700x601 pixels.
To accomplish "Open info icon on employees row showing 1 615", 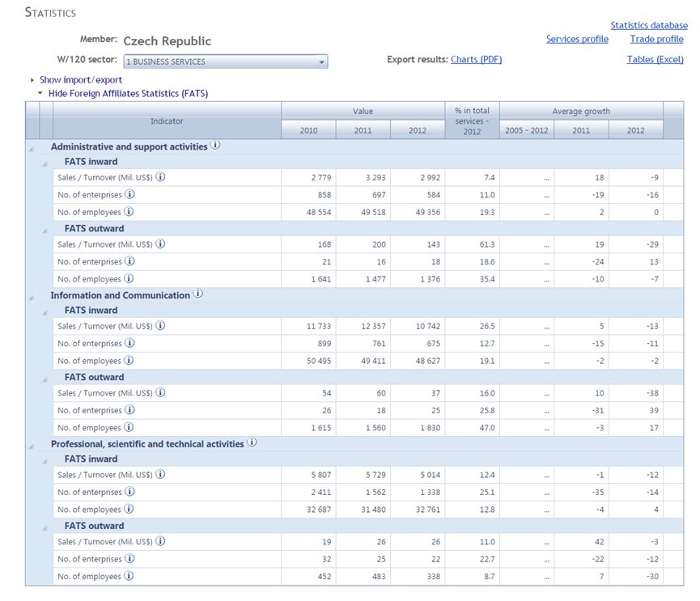I will 129,427.
